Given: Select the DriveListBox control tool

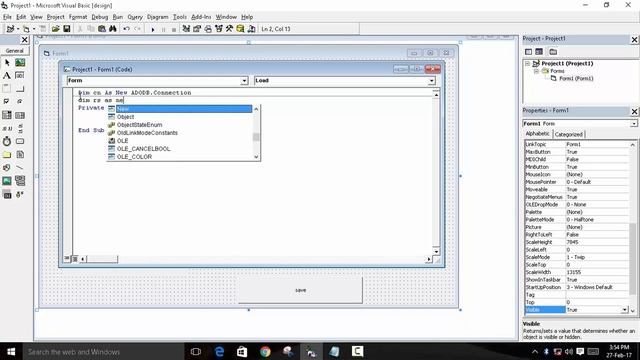Looking at the screenshot, I should (20, 141).
